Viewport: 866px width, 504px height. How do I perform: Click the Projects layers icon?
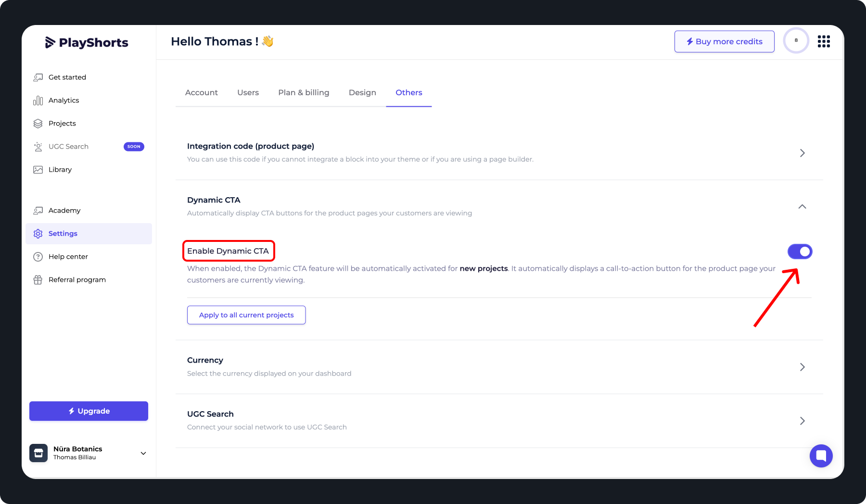click(38, 124)
